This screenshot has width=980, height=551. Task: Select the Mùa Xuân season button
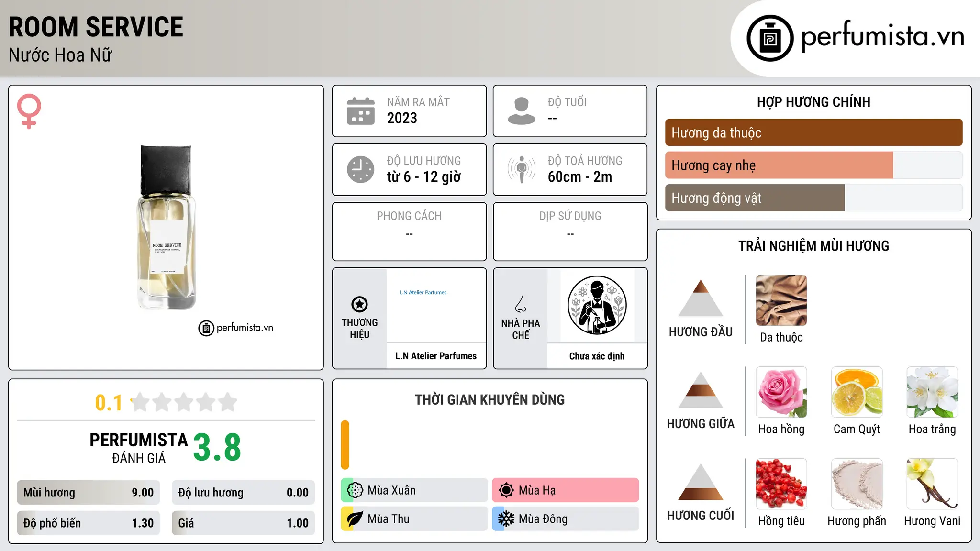pyautogui.click(x=414, y=490)
